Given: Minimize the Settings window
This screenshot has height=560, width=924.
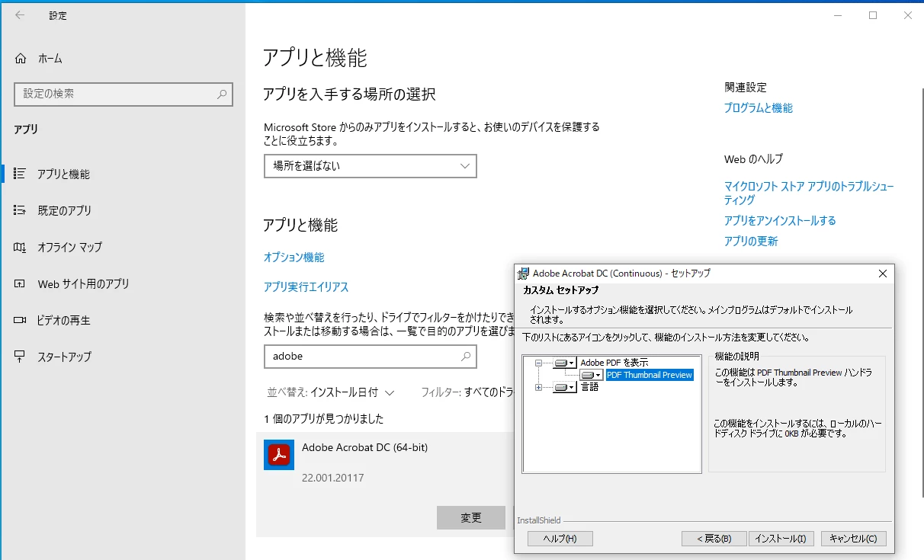Looking at the screenshot, I should (838, 15).
